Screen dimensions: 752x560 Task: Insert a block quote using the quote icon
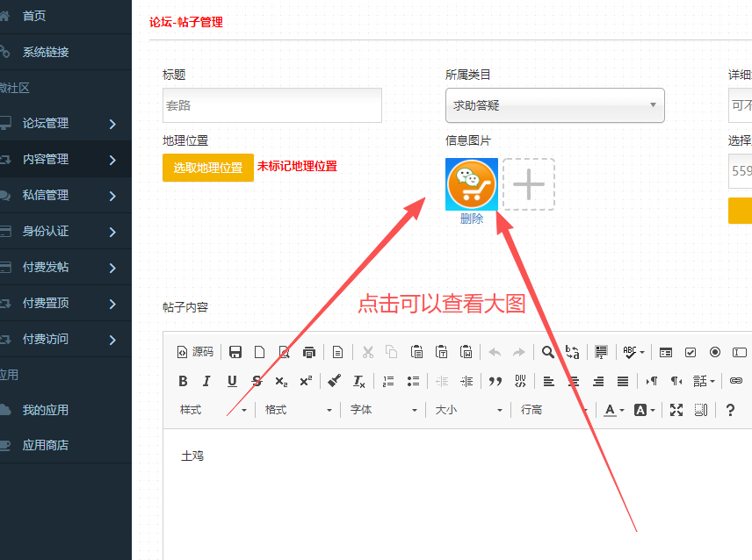[495, 381]
